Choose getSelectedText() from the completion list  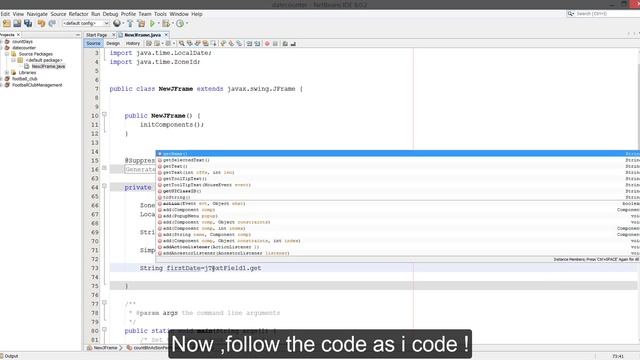[398, 160]
